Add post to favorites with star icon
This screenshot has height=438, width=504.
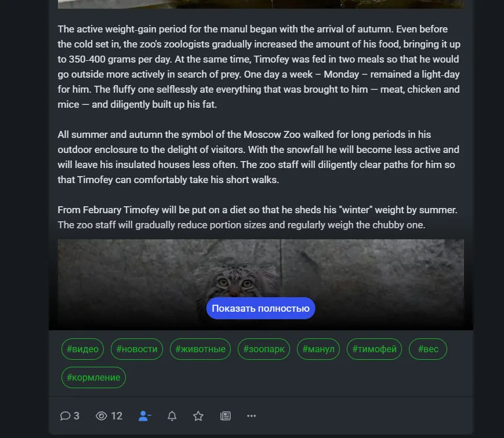click(x=198, y=416)
